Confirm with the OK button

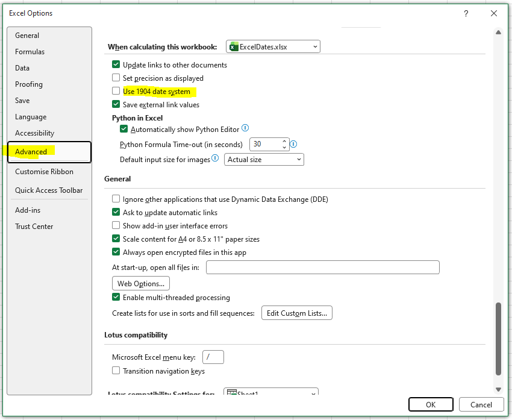pyautogui.click(x=431, y=405)
